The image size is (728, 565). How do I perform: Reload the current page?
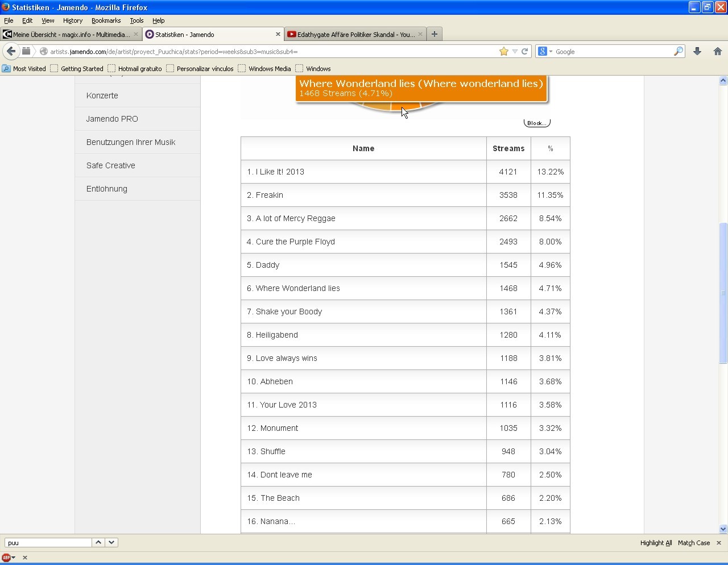(524, 51)
